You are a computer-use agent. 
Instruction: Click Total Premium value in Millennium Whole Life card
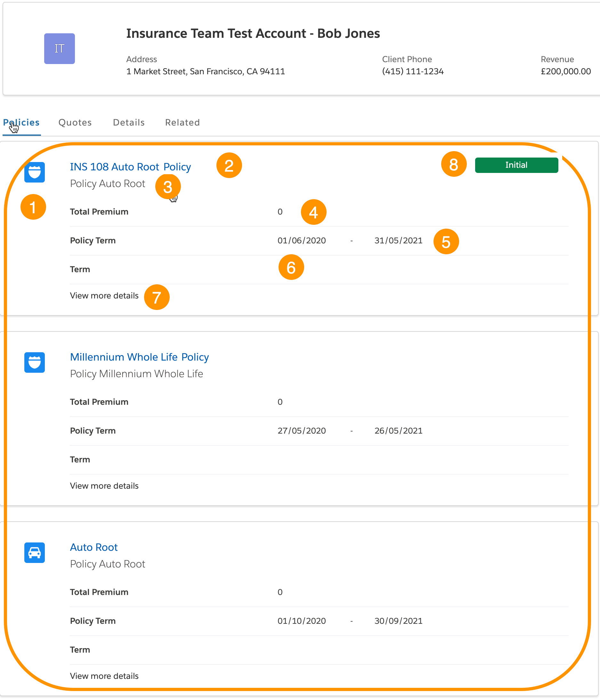tap(280, 402)
